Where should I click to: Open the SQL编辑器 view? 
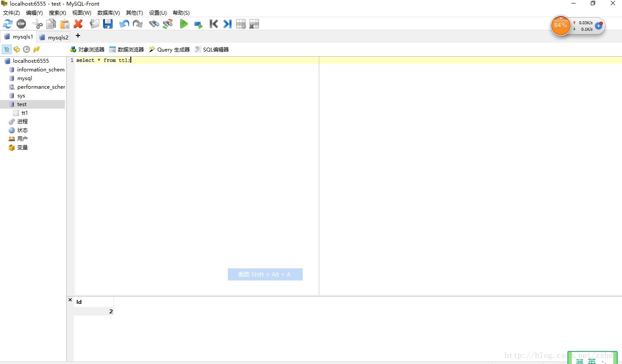pyautogui.click(x=212, y=49)
